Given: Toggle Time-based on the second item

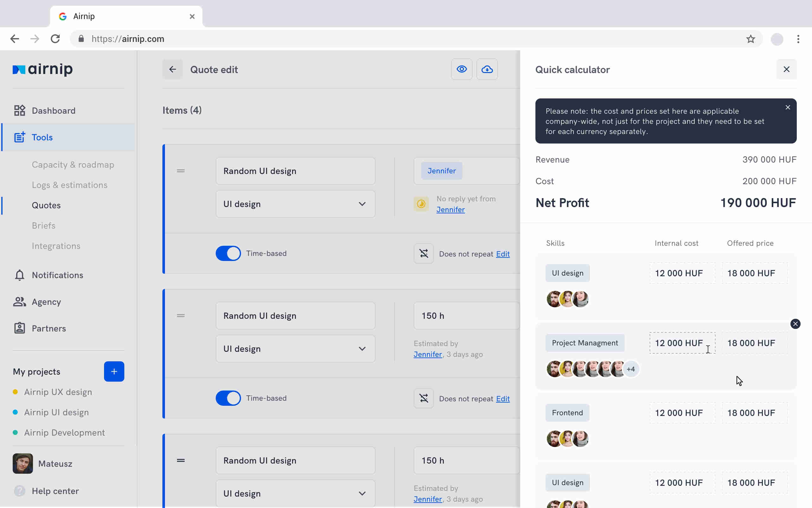Looking at the screenshot, I should click(228, 398).
